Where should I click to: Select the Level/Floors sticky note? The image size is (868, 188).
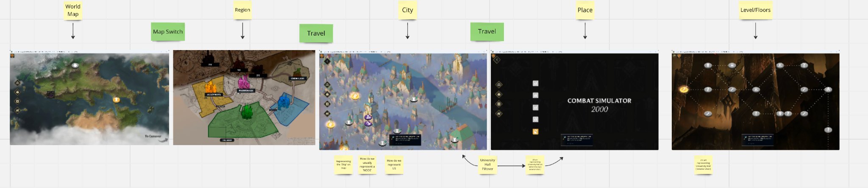click(x=755, y=10)
